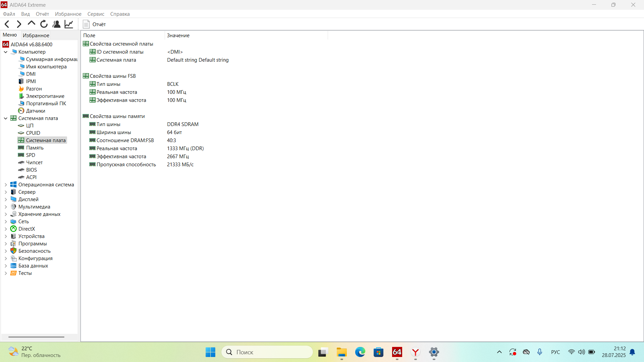
Task: Open the graph chart toolbar icon
Action: tap(69, 24)
